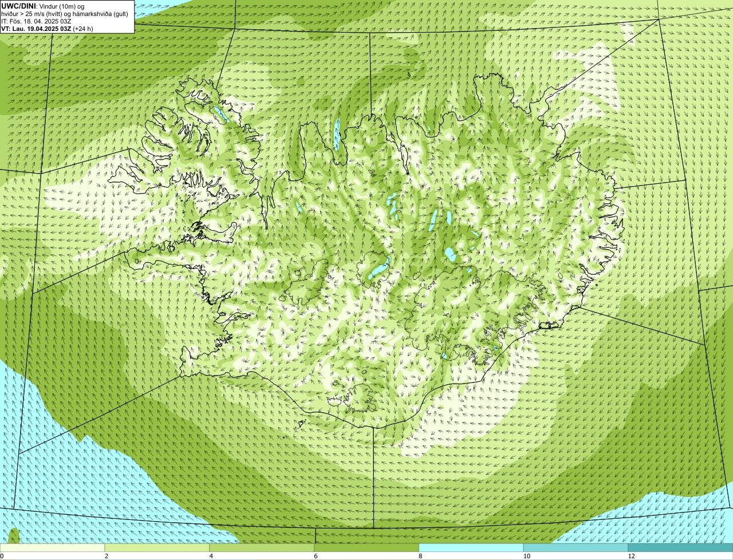Click the "2" label on the color scale
The width and height of the screenshot is (733, 560).
point(106,556)
